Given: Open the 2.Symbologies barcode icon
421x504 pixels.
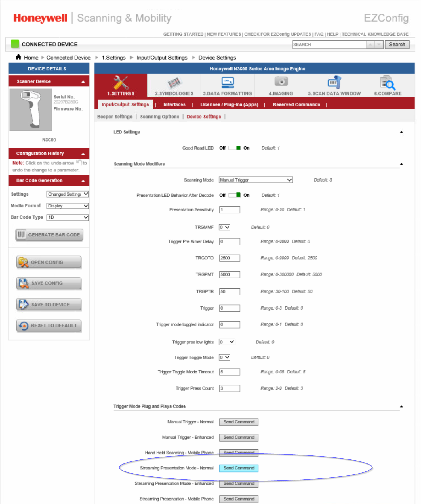Looking at the screenshot, I should (174, 85).
